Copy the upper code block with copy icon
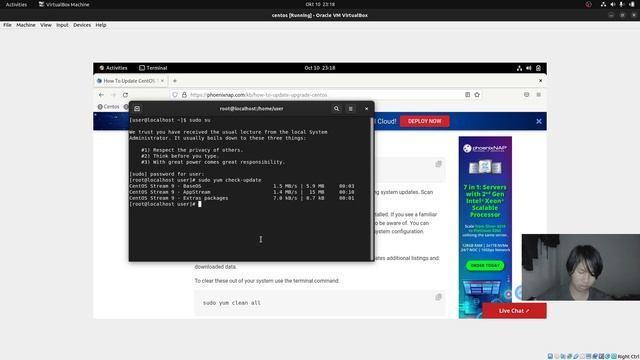This screenshot has height=360, width=640. click(x=438, y=164)
